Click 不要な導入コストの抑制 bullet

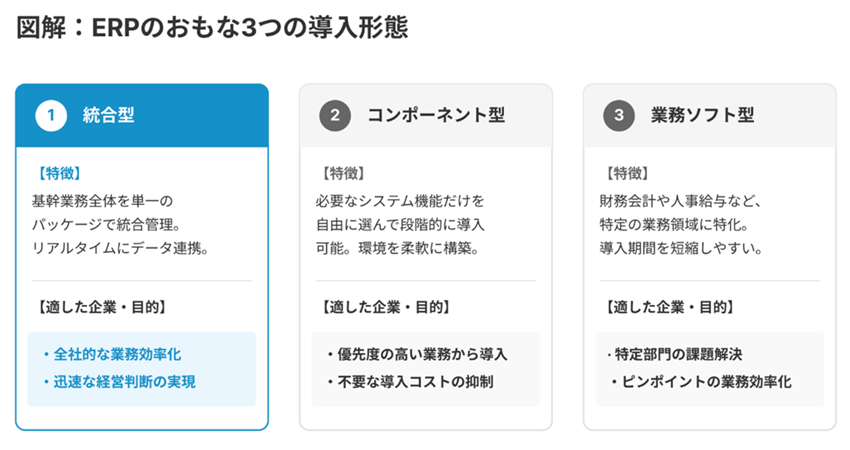(410, 382)
